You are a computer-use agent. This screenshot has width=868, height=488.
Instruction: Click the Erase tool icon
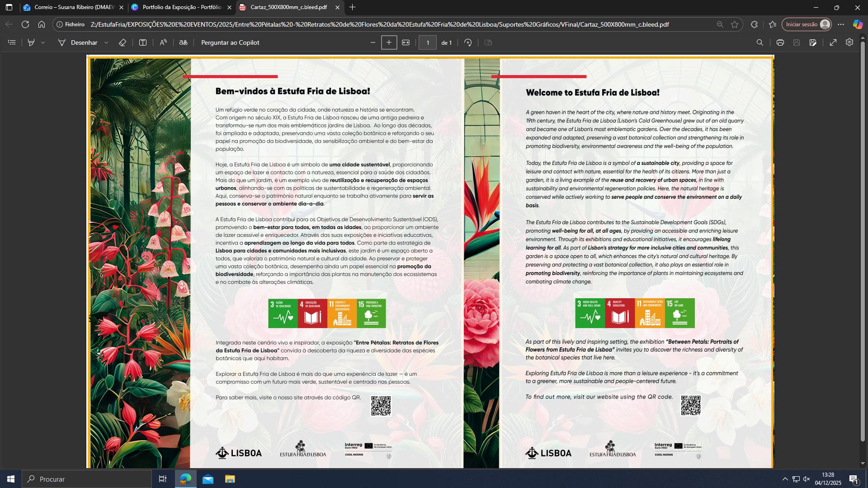(x=123, y=42)
